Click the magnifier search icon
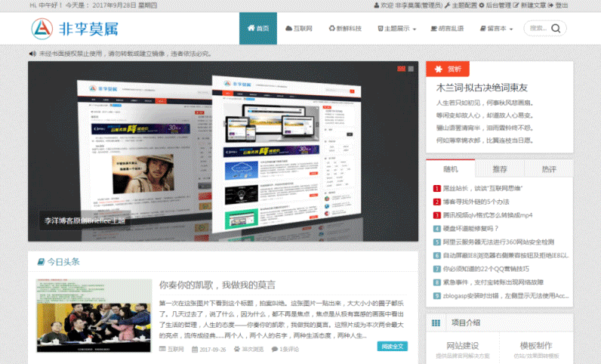 [x=556, y=29]
